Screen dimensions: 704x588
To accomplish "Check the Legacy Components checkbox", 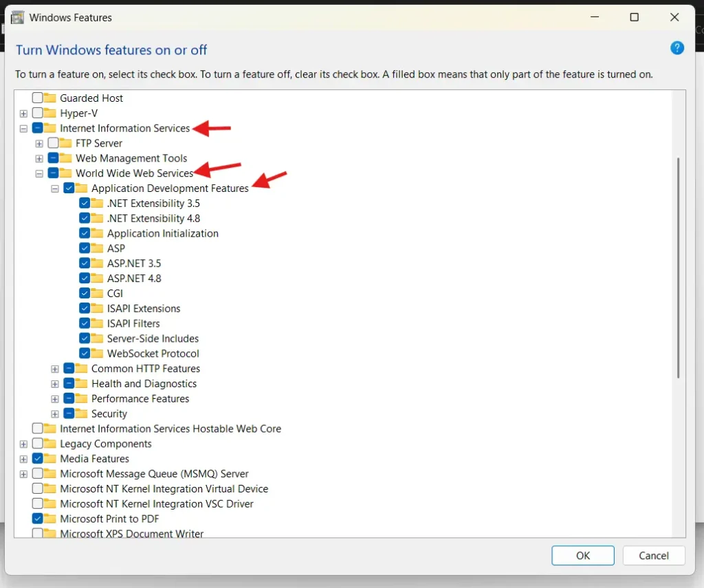I will (x=38, y=444).
